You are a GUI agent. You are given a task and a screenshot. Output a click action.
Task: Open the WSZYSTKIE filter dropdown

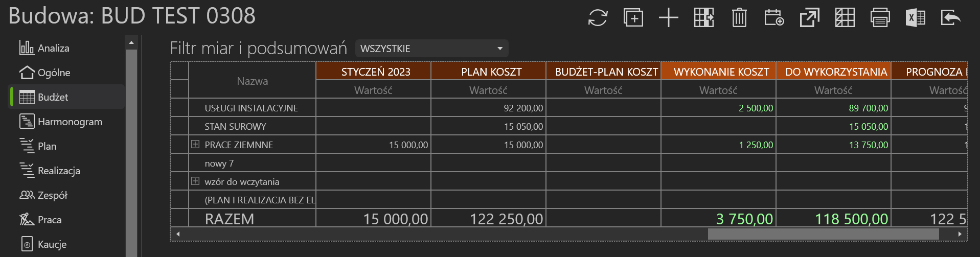coord(431,49)
